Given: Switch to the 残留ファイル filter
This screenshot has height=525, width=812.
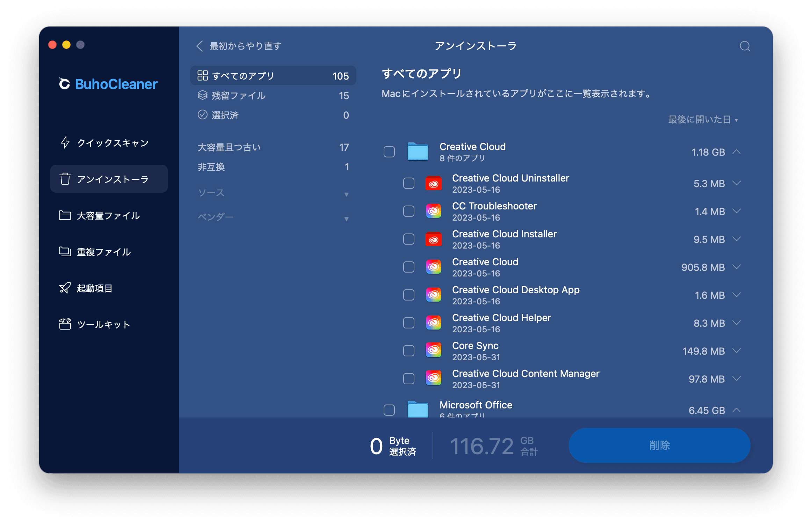Looking at the screenshot, I should (238, 95).
